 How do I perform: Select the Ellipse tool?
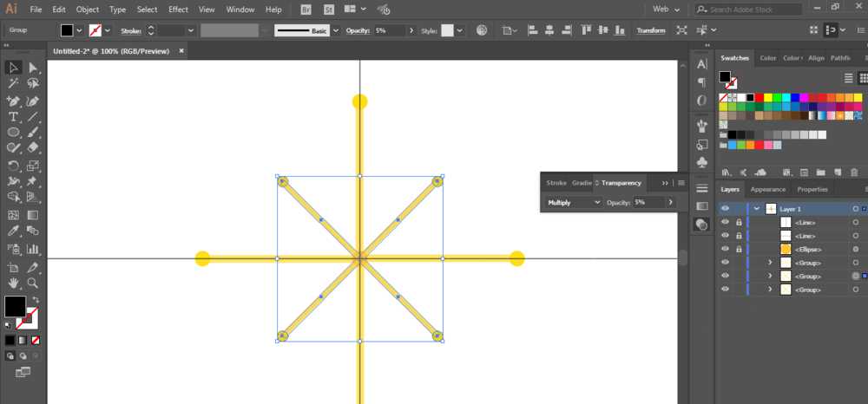[x=13, y=133]
